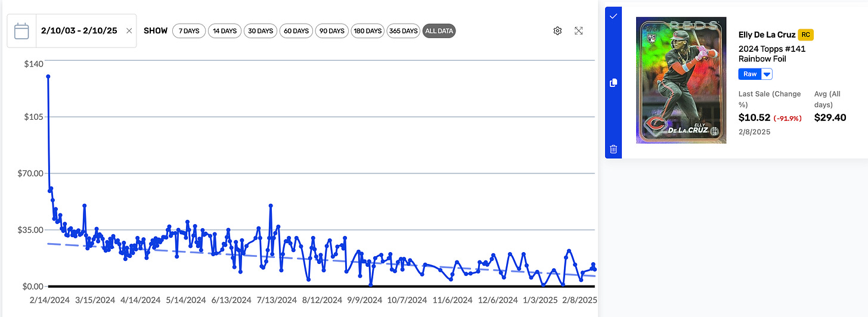Click the Rainbow Foil variation text

764,58
